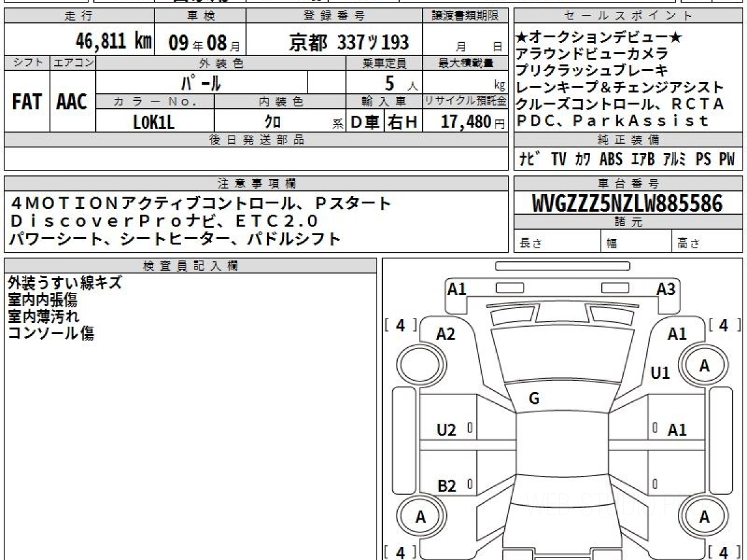Click the unlabeled empty wheel circle
747x560 pixels.
coord(415,363)
